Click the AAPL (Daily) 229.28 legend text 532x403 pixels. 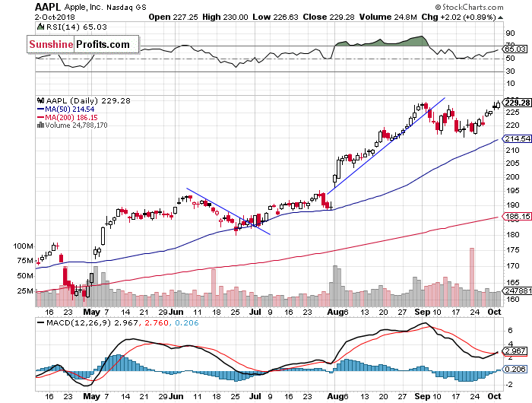click(x=88, y=100)
